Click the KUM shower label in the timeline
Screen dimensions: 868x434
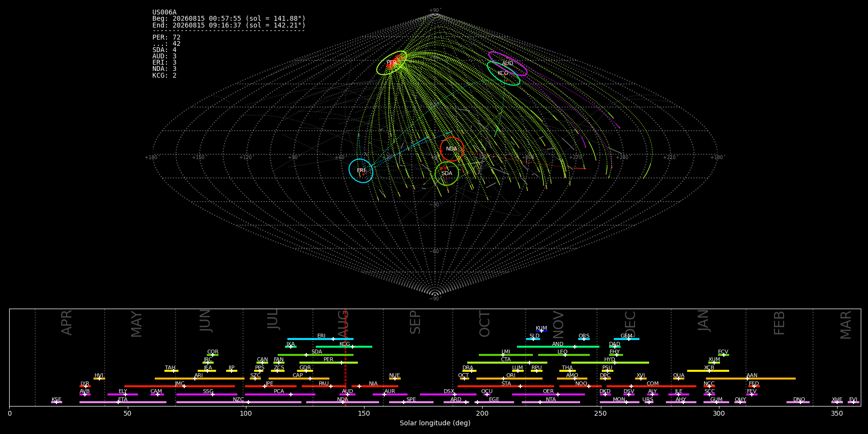click(542, 328)
